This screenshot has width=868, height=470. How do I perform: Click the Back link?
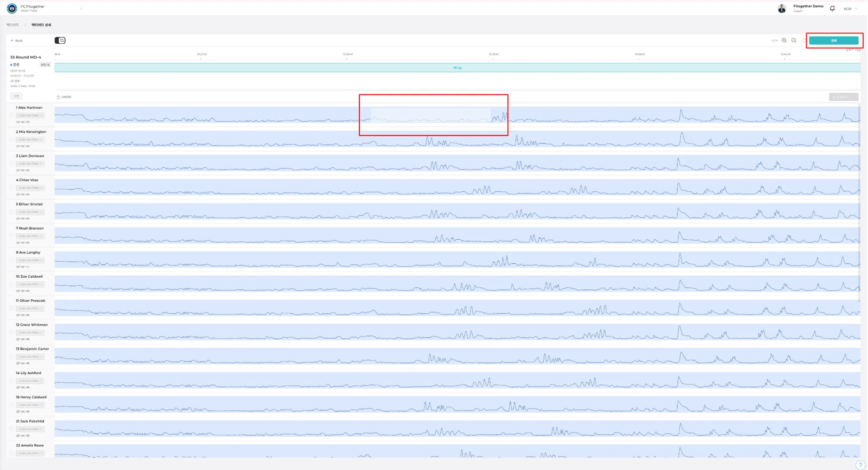[17, 41]
